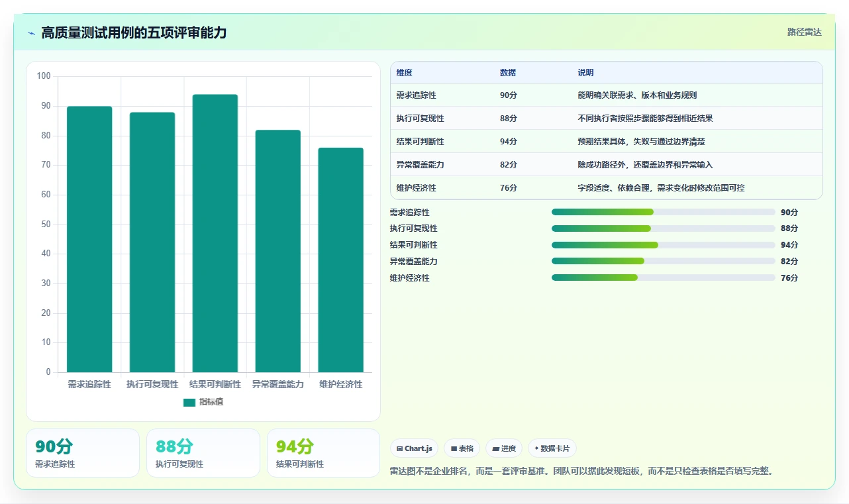The height and width of the screenshot is (504, 849).
Task: Click the 需求追踪性 progress bar
Action: coord(663,212)
